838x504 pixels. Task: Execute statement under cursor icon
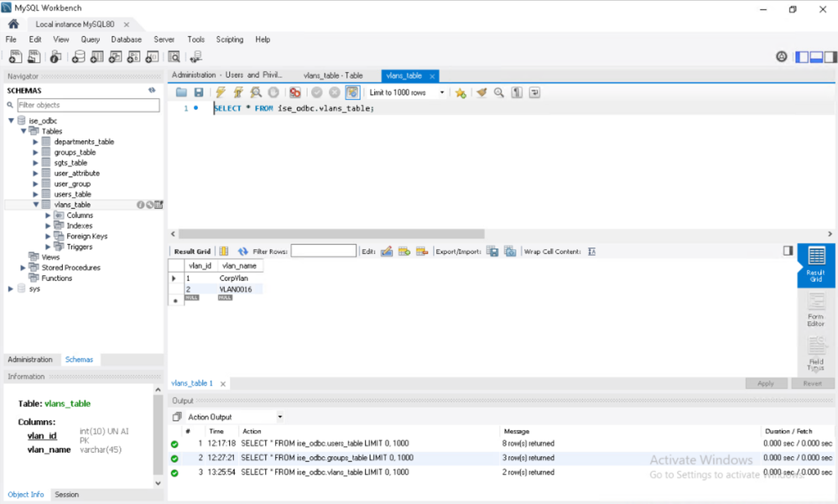(x=238, y=92)
